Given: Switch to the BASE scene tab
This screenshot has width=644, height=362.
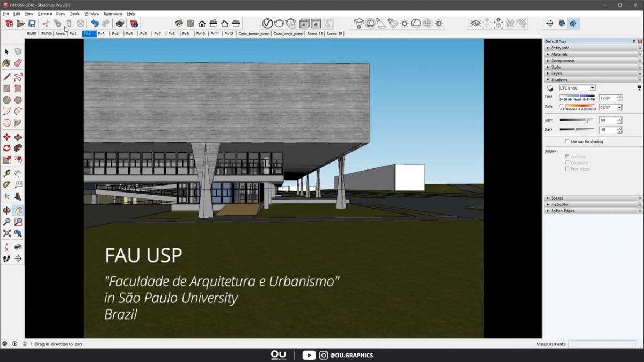Looking at the screenshot, I should click(32, 34).
